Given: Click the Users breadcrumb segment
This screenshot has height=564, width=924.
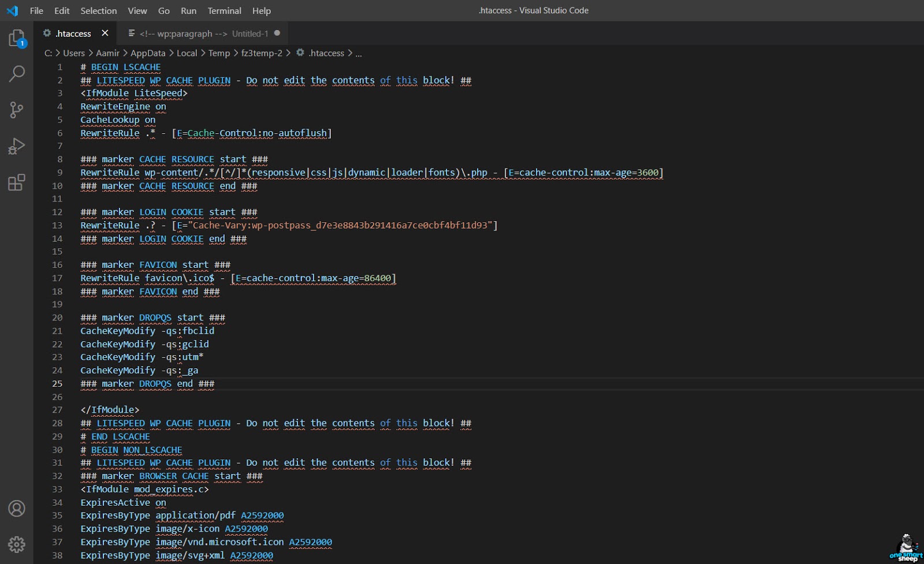Looking at the screenshot, I should (x=74, y=53).
